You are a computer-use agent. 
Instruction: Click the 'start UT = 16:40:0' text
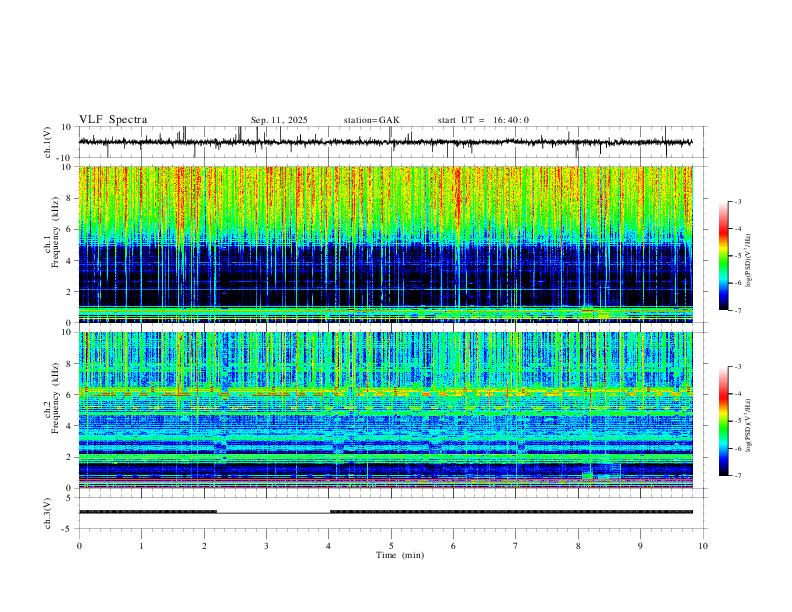point(483,120)
